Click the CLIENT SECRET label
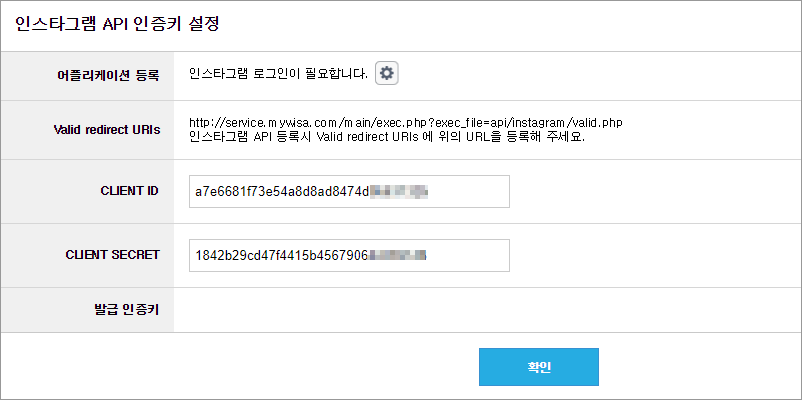Image resolution: width=802 pixels, height=400 pixels. [x=113, y=255]
